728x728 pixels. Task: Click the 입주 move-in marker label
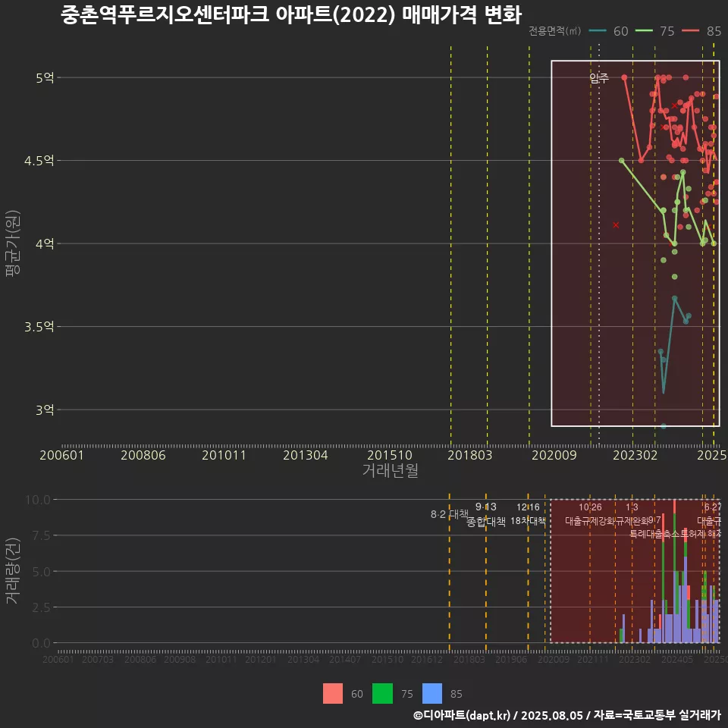(599, 78)
